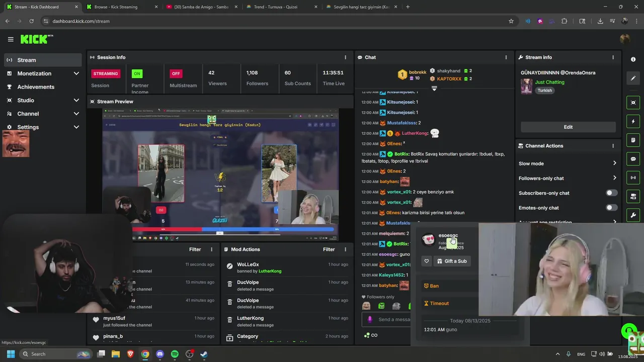Bookmark this page with the star icon
This screenshot has height=362, width=644.
tap(511, 21)
